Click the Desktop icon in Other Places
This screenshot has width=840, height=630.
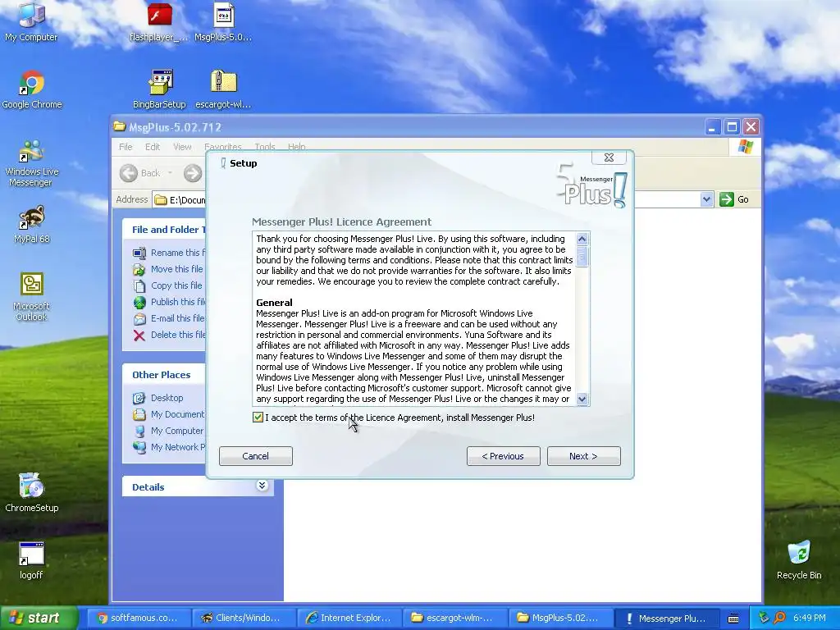[x=139, y=398]
